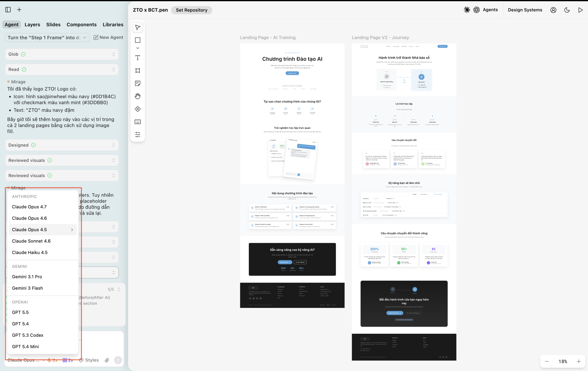The image size is (588, 371).
Task: Select Landing Page - AI Training frame label
Action: [268, 37]
